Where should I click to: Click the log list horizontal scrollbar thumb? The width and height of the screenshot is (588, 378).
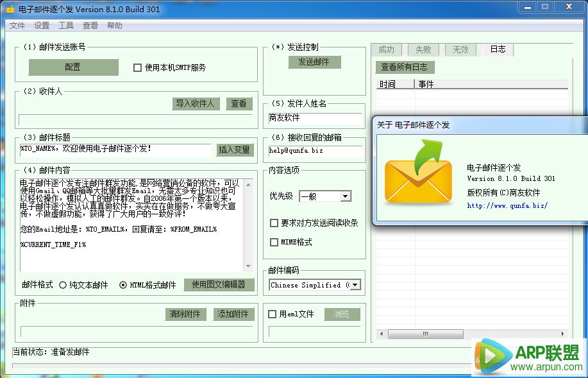pos(426,334)
